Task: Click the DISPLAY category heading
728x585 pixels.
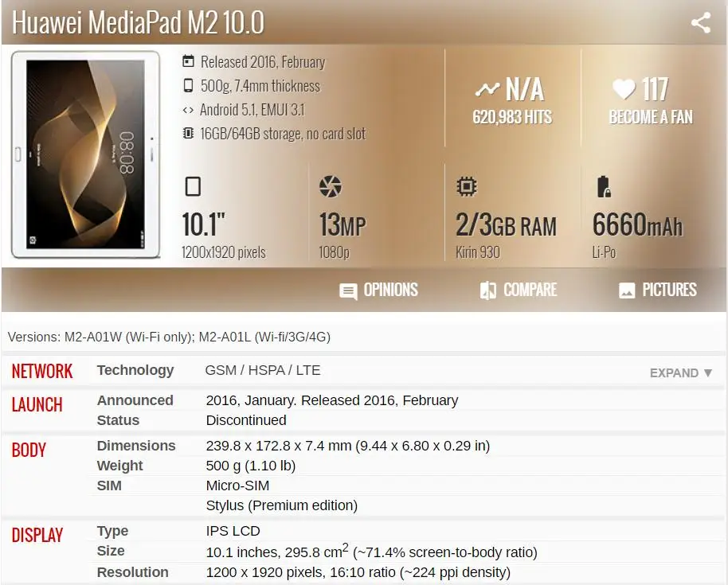Action: tap(37, 535)
